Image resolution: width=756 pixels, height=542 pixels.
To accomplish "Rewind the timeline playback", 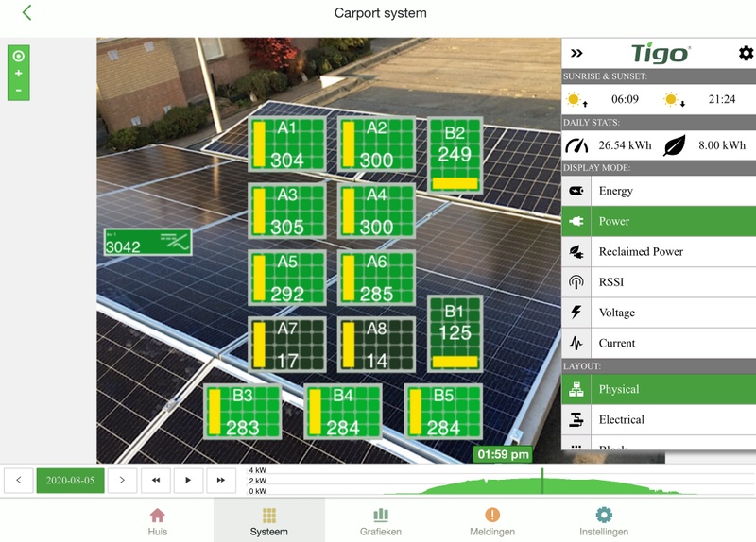I will [155, 480].
